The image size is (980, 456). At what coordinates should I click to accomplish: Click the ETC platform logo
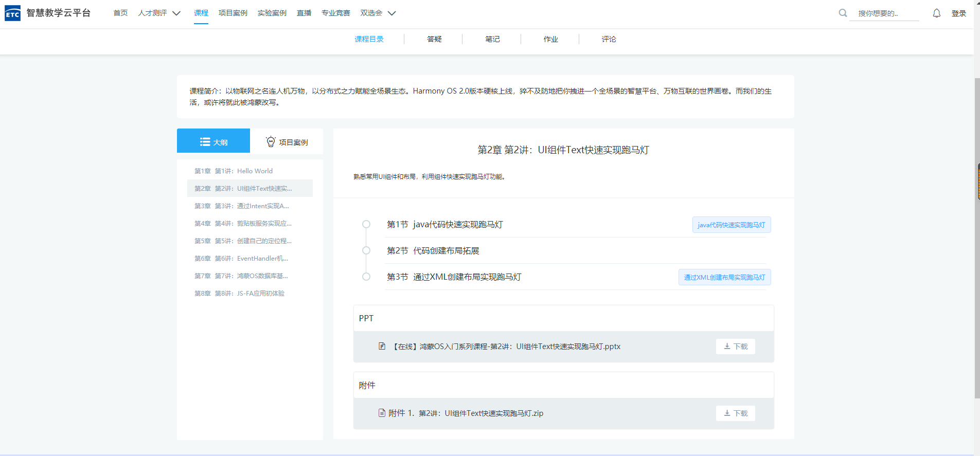[x=13, y=13]
